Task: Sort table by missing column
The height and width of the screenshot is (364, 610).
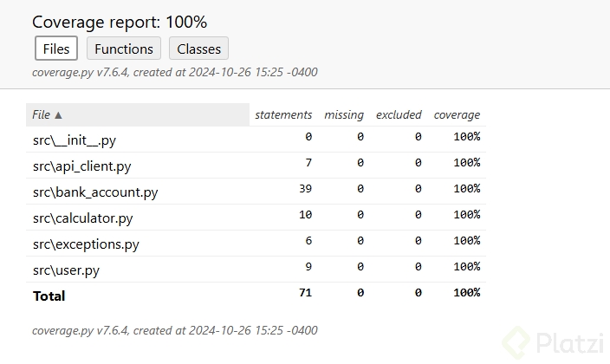Action: (x=344, y=114)
